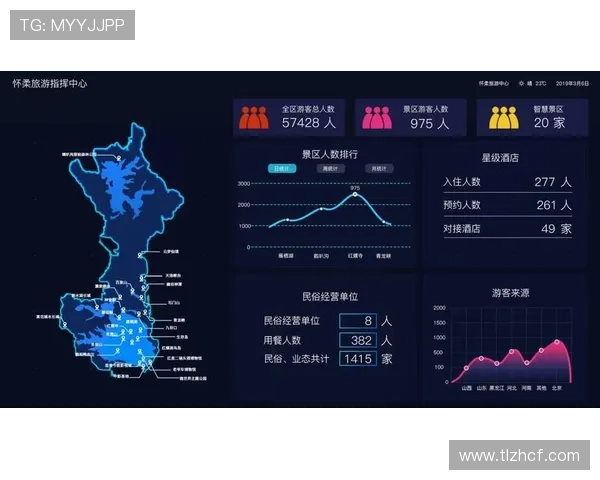This screenshot has height=480, width=600.
Task: Click the 智慧景区 20 家 card
Action: (x=532, y=118)
